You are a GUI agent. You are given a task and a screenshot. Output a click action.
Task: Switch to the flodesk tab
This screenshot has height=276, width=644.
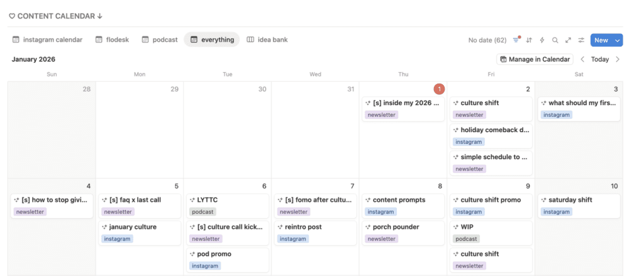click(114, 40)
